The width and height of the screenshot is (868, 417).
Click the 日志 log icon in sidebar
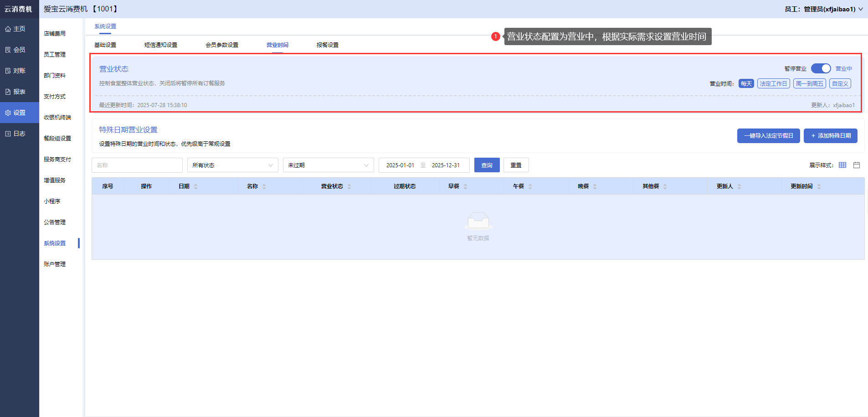[8, 134]
